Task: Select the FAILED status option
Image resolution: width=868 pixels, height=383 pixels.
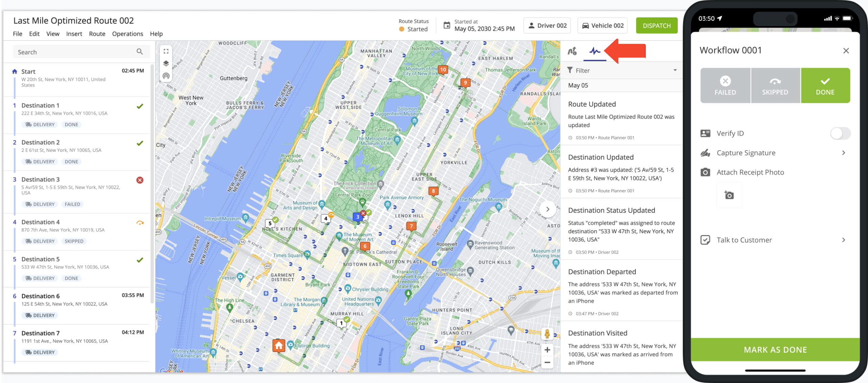Action: click(x=725, y=85)
